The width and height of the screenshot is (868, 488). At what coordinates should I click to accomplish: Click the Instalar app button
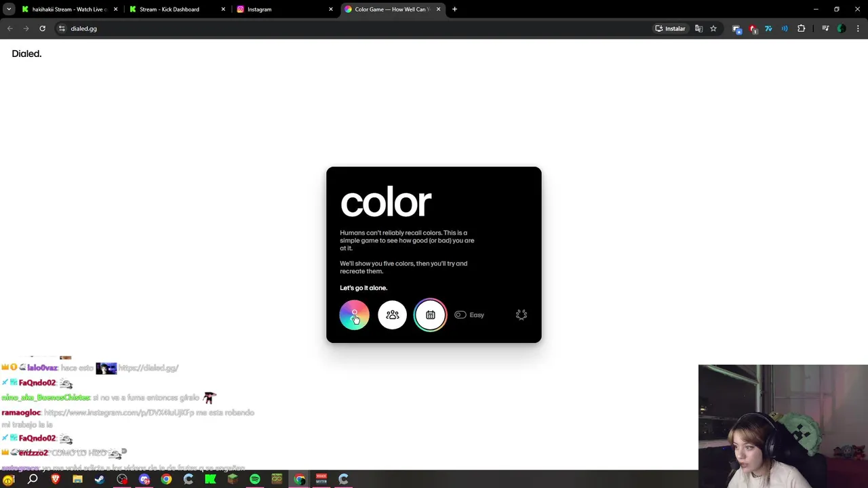(x=670, y=28)
